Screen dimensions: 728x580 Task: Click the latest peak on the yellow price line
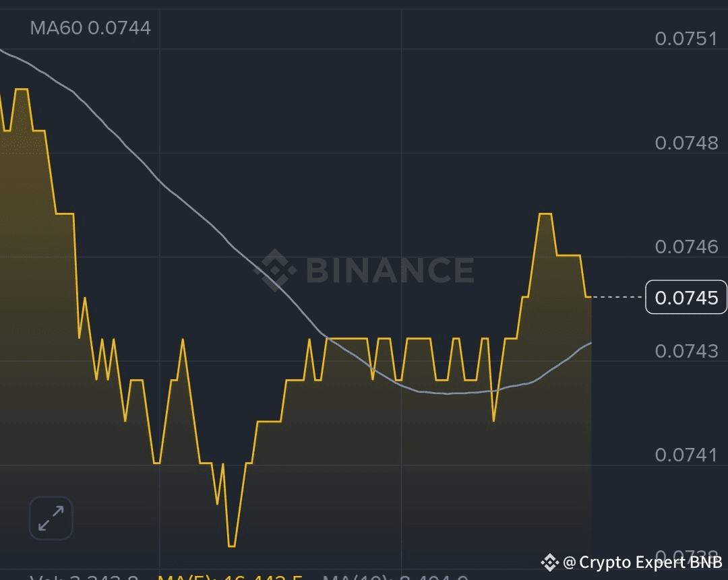click(545, 214)
